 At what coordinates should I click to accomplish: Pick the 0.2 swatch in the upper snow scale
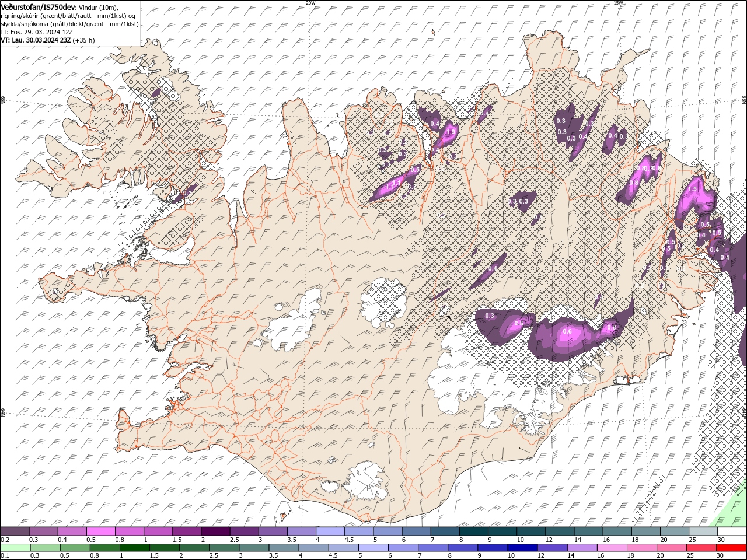(15, 531)
